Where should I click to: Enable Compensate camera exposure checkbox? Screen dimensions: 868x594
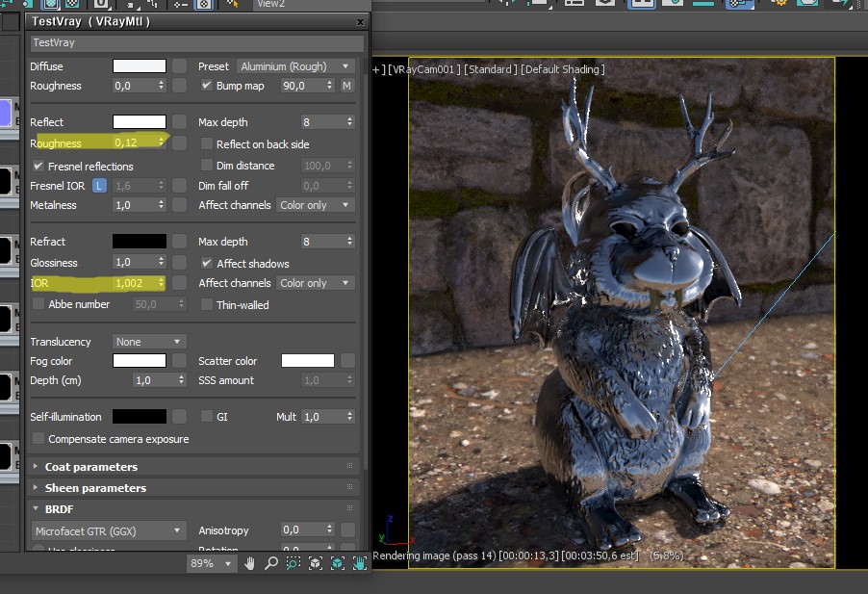(x=38, y=438)
